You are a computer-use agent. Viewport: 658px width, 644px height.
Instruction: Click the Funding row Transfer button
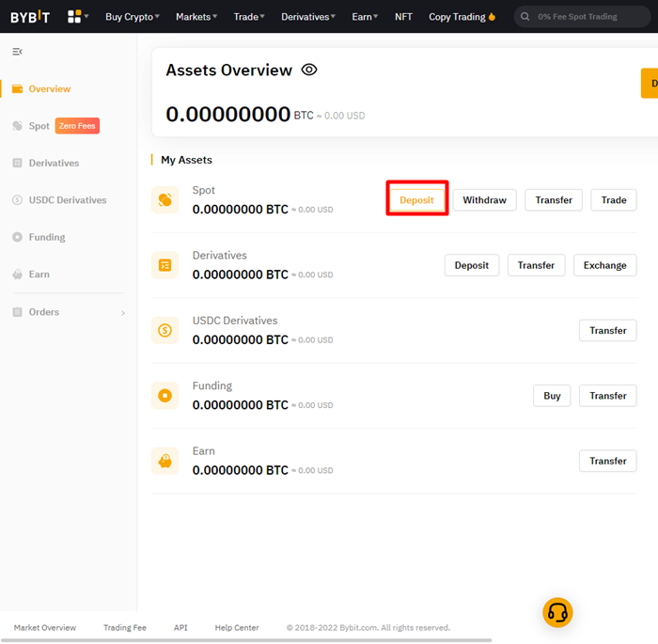pyautogui.click(x=607, y=396)
